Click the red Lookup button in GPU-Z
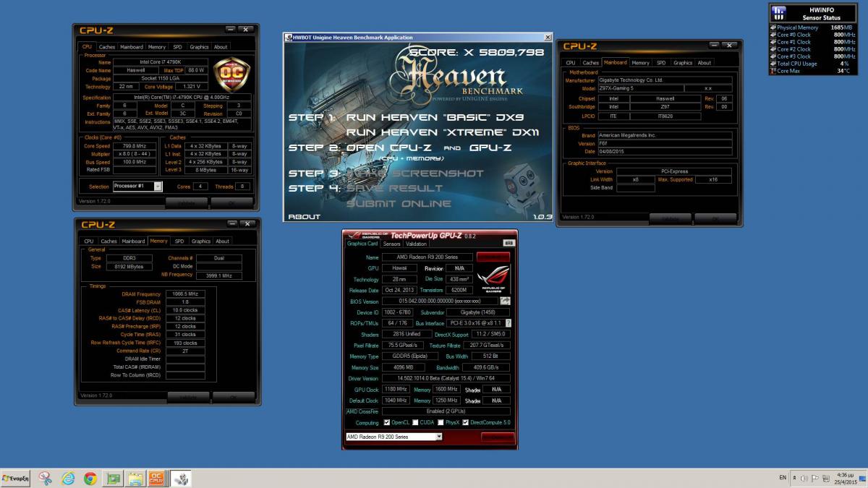Screen dimensions: 868x488 click(493, 257)
